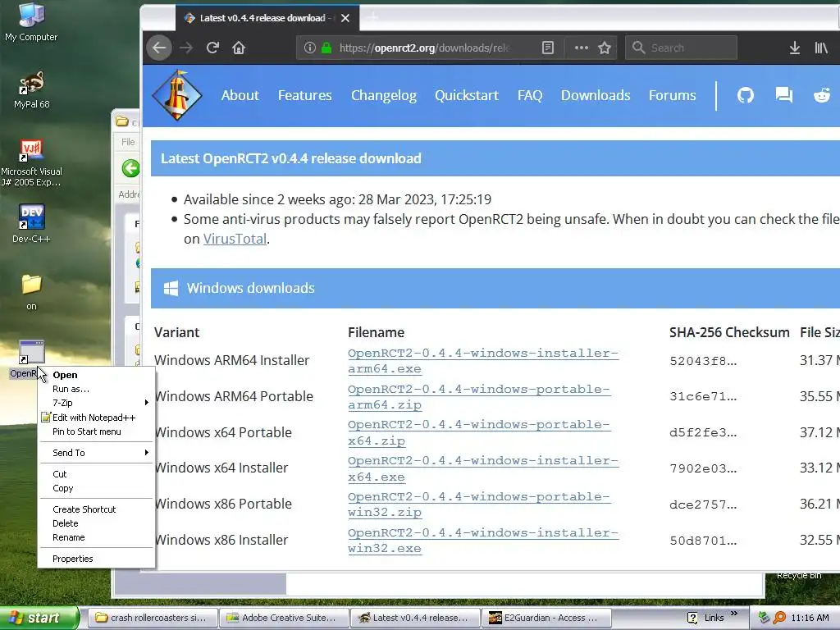Reload the OpenRCT2 page

(212, 48)
